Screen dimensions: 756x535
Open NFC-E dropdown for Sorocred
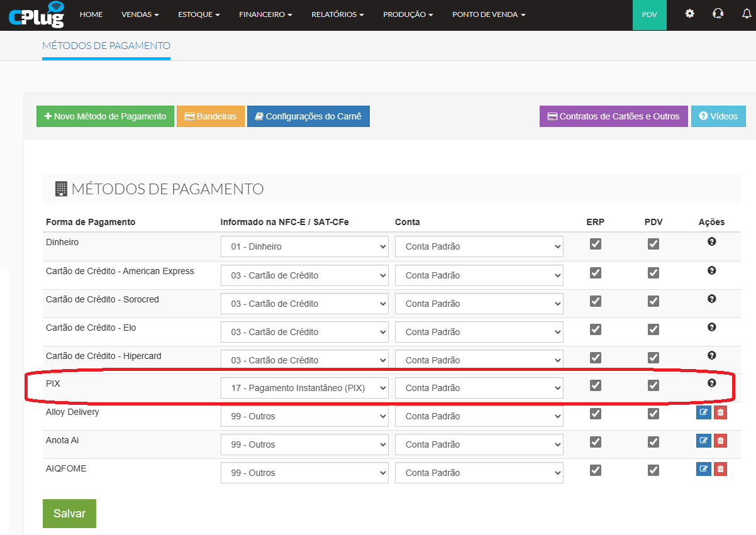pyautogui.click(x=304, y=304)
